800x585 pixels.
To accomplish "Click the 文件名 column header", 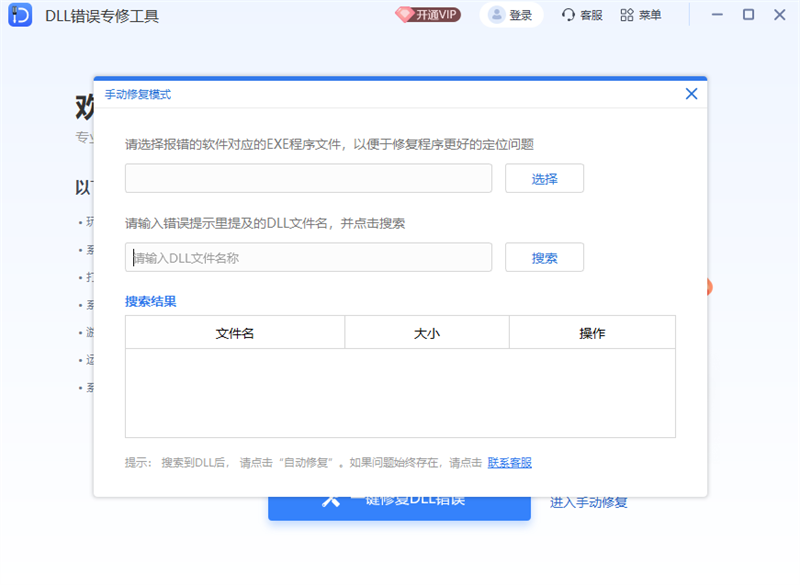I will click(234, 332).
